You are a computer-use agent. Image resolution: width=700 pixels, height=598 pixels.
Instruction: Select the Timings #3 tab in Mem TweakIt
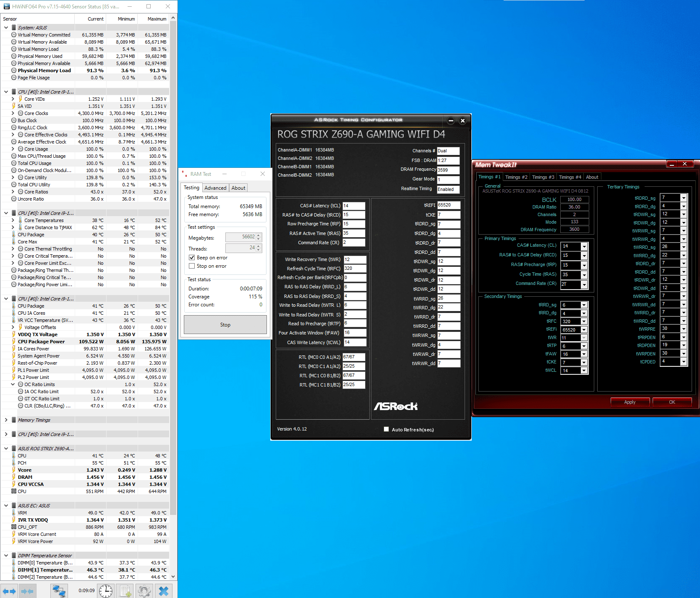point(543,177)
